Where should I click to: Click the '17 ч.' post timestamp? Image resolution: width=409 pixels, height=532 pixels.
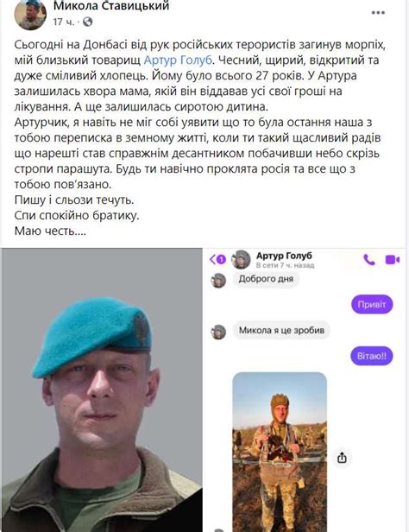63,22
